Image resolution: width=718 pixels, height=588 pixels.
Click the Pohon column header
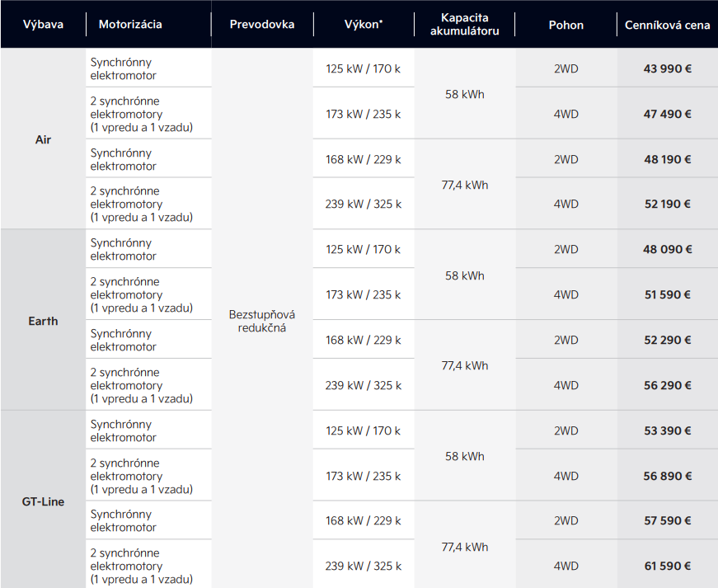coord(566,25)
